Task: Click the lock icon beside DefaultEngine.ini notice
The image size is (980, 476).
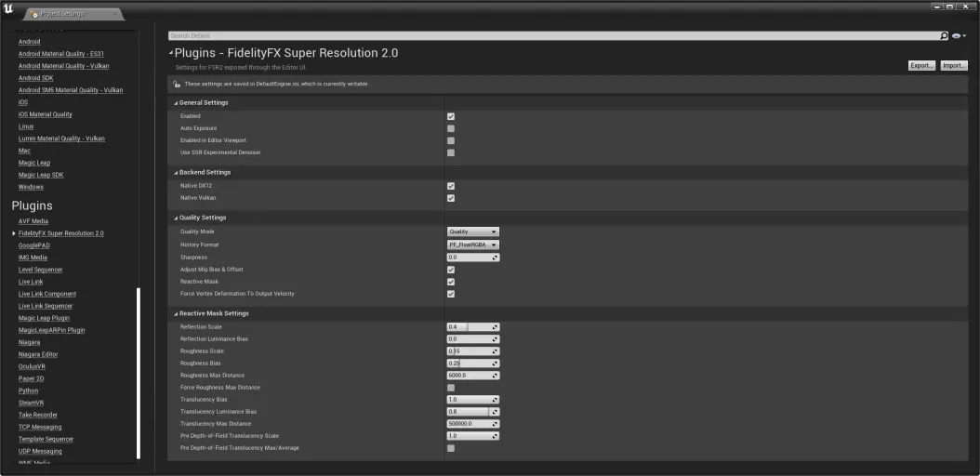Action: [177, 84]
